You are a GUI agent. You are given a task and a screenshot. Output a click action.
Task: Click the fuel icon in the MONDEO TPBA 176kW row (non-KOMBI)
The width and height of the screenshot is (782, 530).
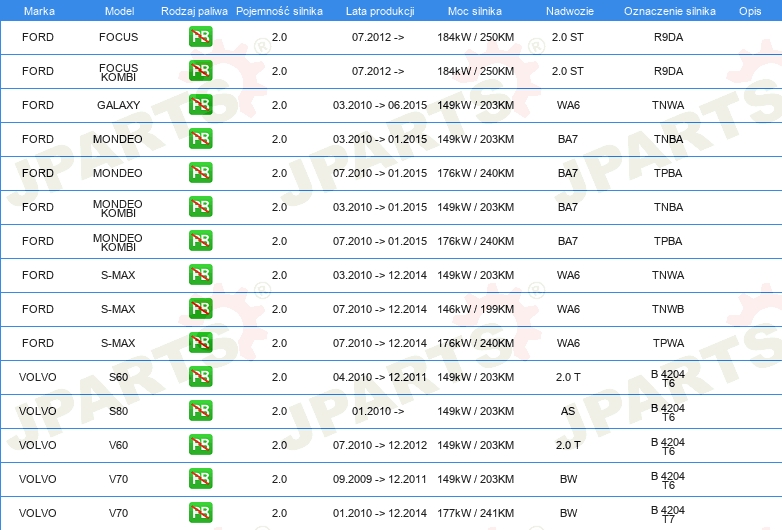[200, 173]
